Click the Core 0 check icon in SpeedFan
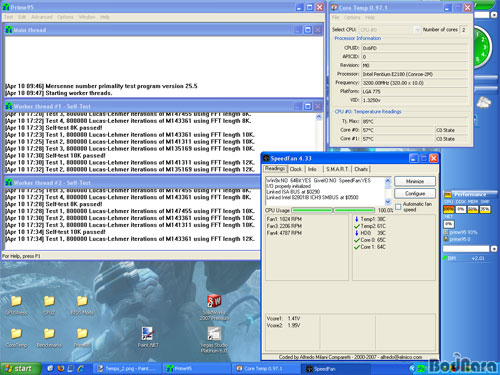The height and width of the screenshot is (375, 500). point(357,240)
